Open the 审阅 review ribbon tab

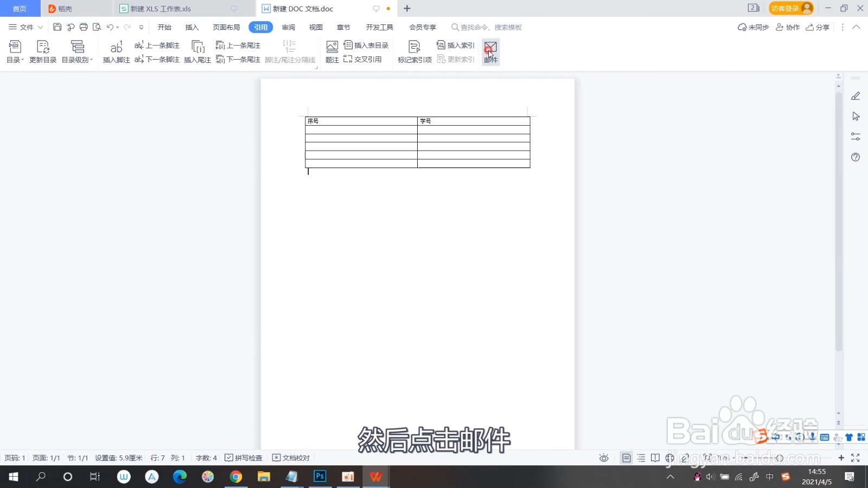click(289, 27)
